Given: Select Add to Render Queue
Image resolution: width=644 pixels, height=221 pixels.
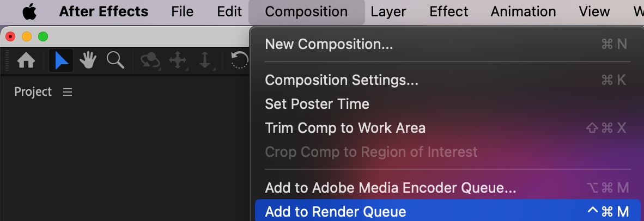Looking at the screenshot, I should pos(335,212).
